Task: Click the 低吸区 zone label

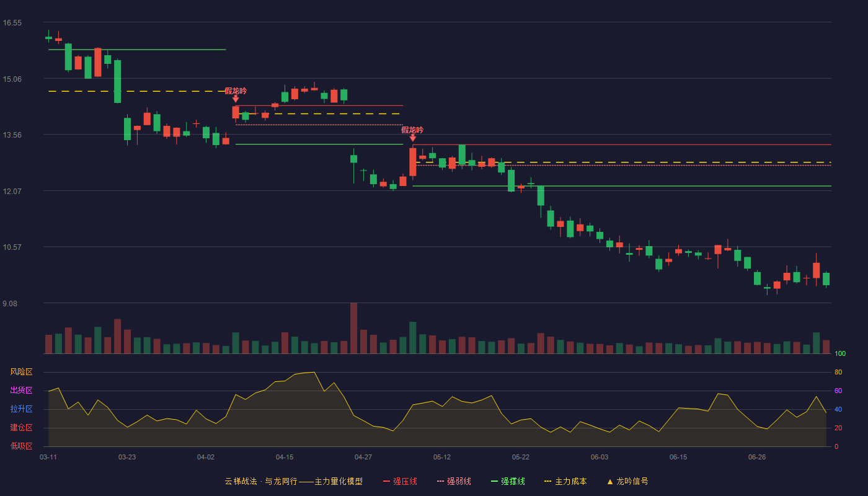Action: [x=21, y=446]
